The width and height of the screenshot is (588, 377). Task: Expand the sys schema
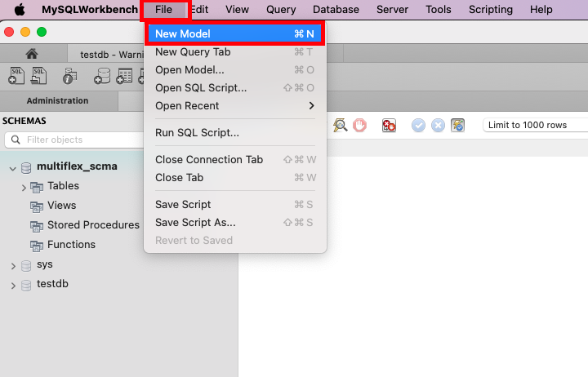13,267
